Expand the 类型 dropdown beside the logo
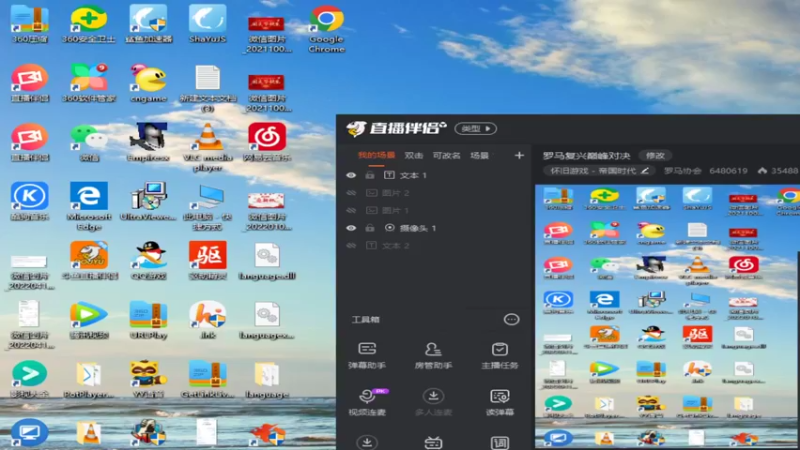800x450 pixels. pyautogui.click(x=476, y=129)
